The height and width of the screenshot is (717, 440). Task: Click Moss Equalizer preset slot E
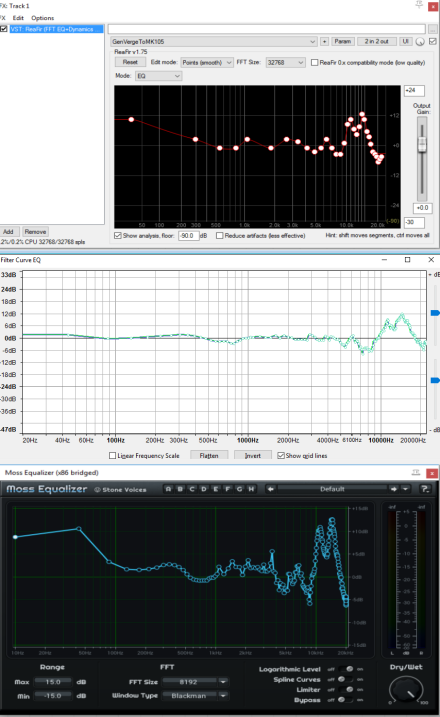[216, 489]
